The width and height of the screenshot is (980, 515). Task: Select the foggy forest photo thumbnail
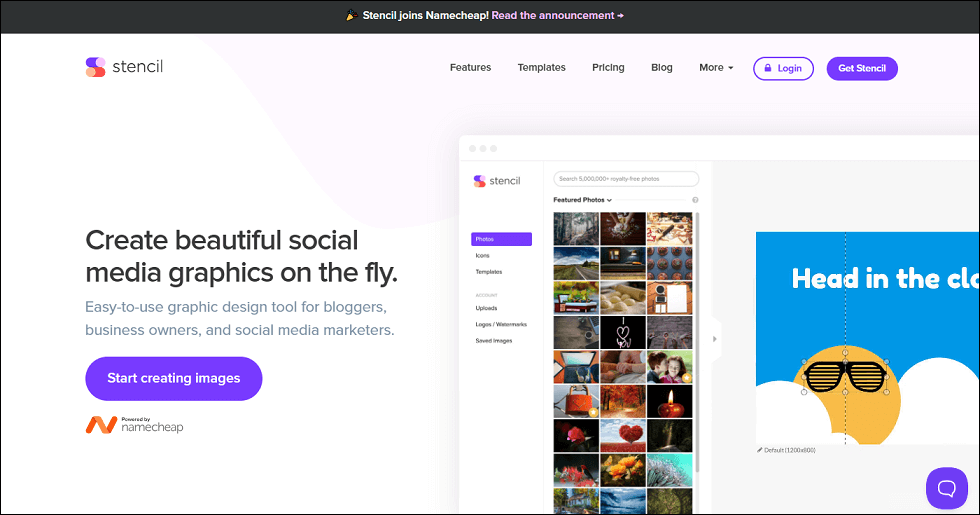point(576,228)
